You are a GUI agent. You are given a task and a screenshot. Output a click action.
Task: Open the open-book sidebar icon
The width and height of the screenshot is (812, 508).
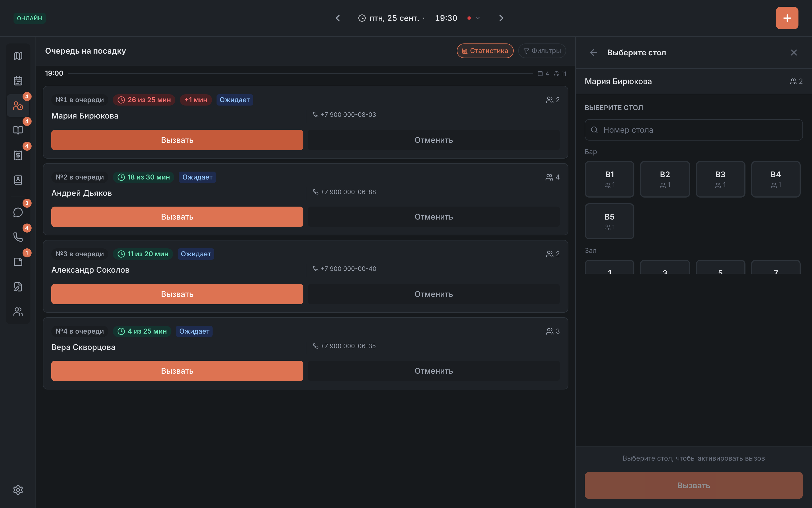[x=18, y=130]
